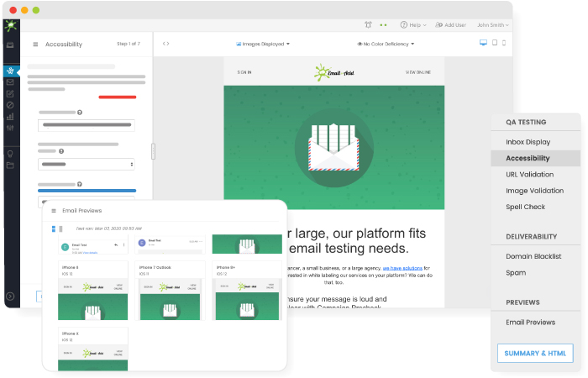The height and width of the screenshot is (378, 588).
Task: Click the red button in the Accessibility panel
Action: click(118, 97)
